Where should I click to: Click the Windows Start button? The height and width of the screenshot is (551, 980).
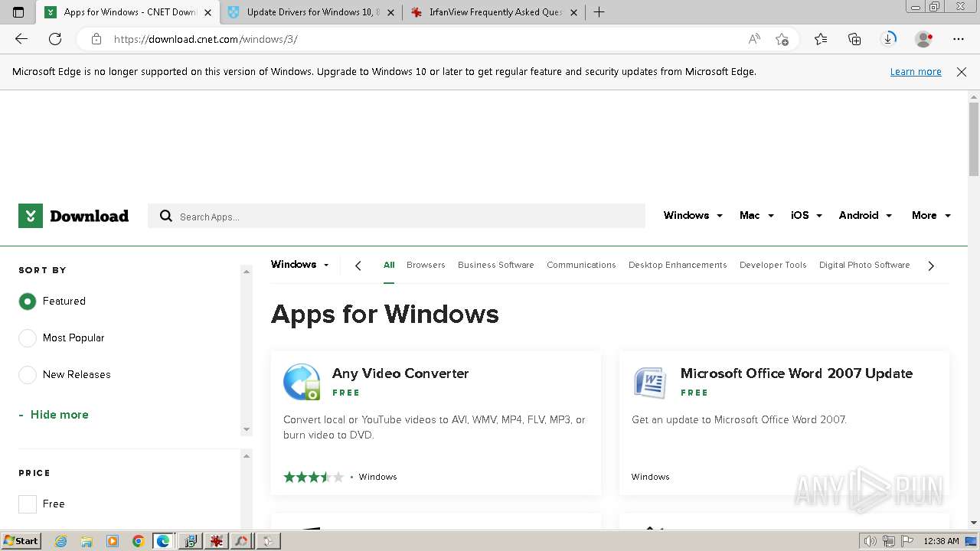21,541
